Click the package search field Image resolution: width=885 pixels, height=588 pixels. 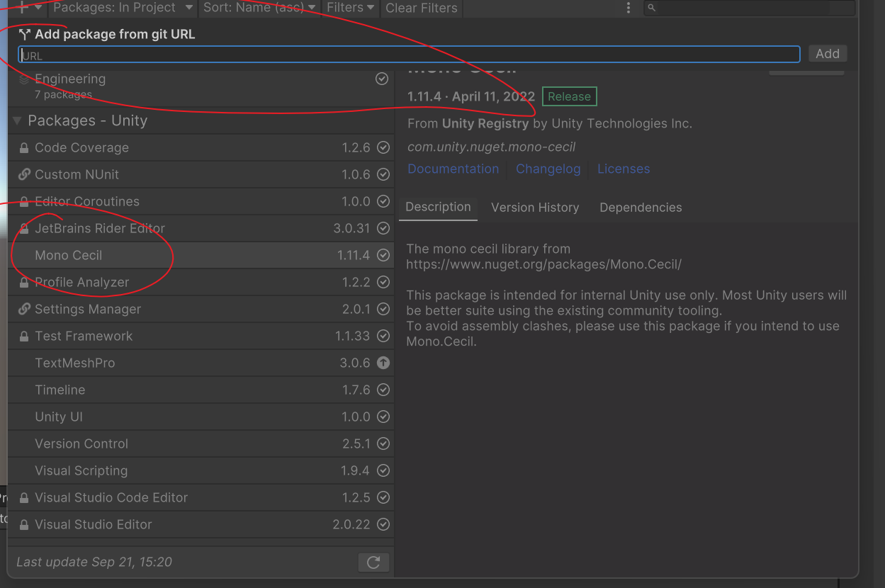point(749,8)
